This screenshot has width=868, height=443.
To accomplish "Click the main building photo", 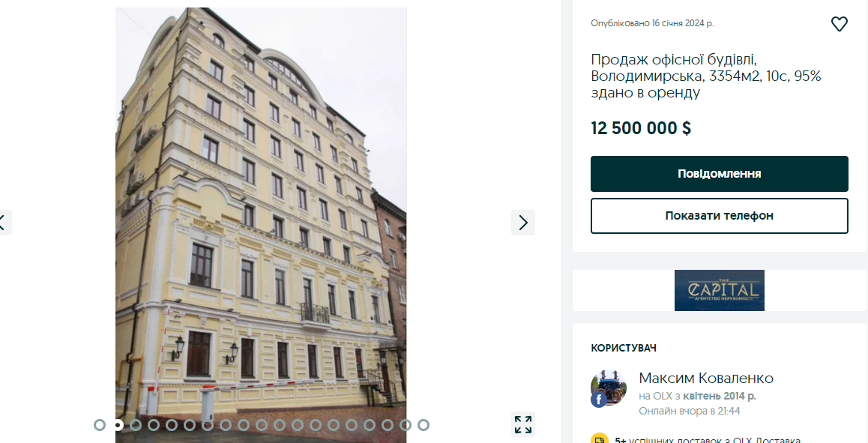I will 261,222.
